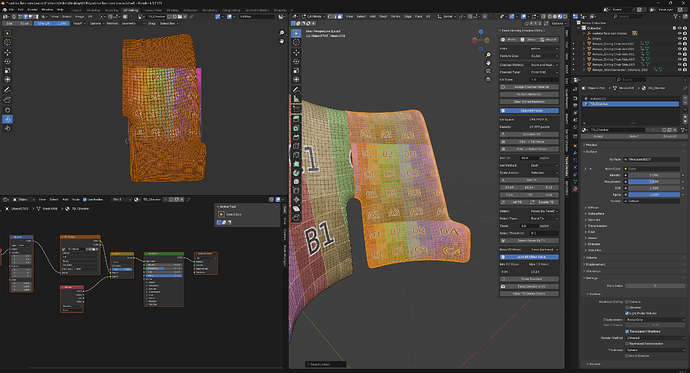Click the outliner filter funnel icon
Image resolution: width=690 pixels, height=373 pixels.
(675, 16)
